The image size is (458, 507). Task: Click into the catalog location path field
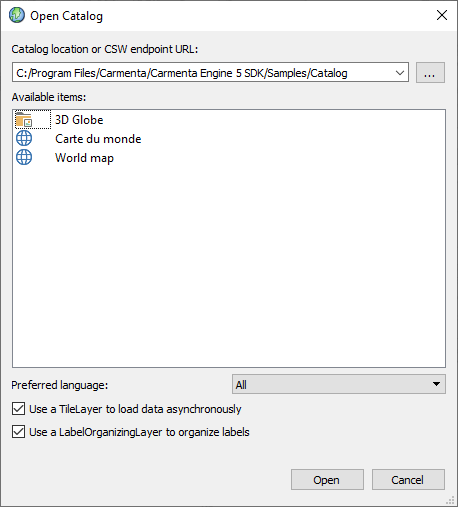click(x=203, y=72)
